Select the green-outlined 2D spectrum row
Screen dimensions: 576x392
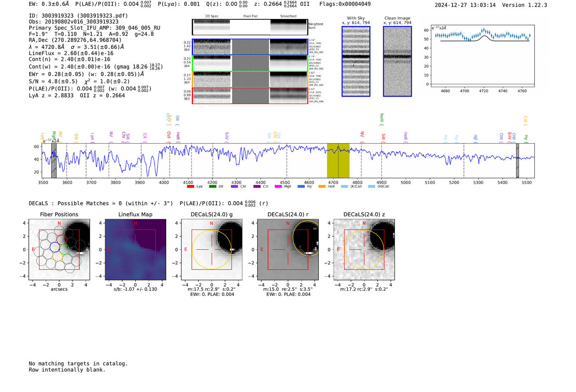(x=250, y=63)
